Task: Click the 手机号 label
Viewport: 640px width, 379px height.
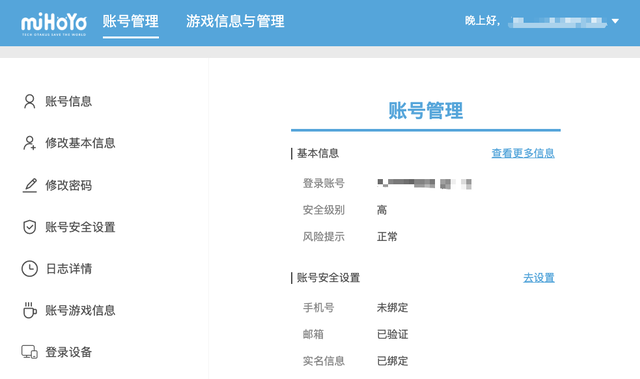Action: pos(318,308)
